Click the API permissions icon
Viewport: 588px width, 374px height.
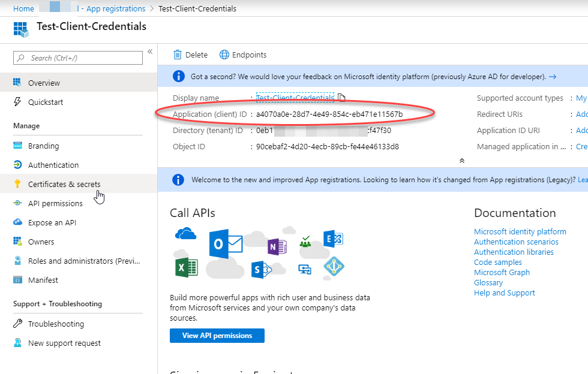pos(17,203)
